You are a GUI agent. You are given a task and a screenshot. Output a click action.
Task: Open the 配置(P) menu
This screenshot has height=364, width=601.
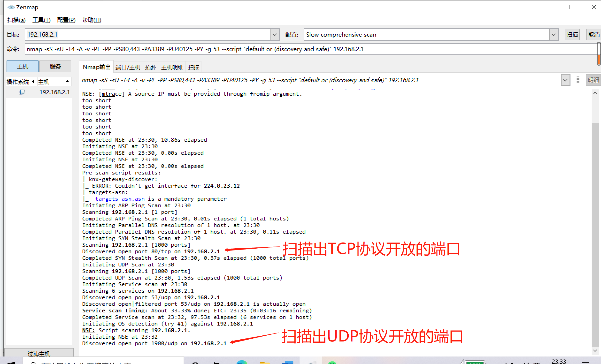tap(66, 20)
